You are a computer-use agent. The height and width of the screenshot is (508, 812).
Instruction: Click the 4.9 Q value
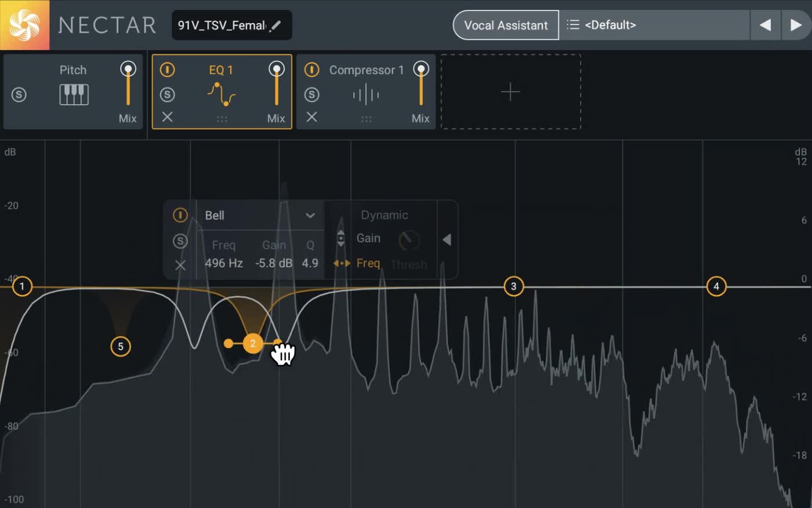click(310, 263)
